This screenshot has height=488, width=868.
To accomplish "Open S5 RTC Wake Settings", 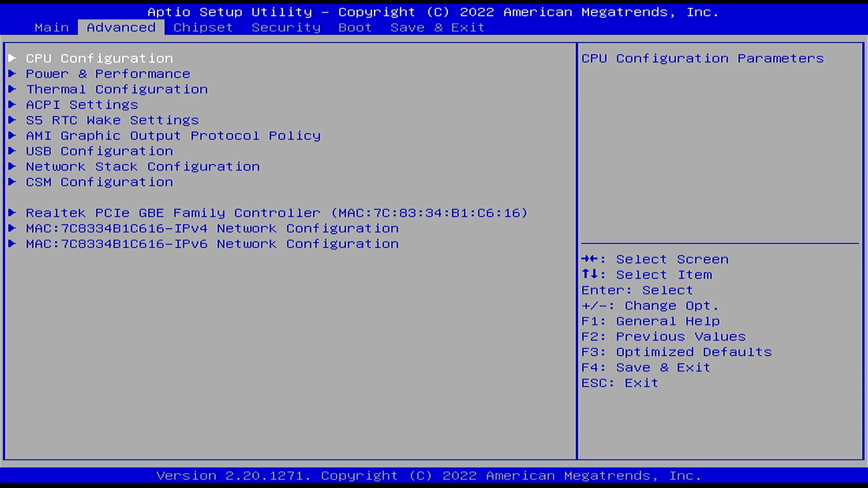I will click(x=112, y=120).
